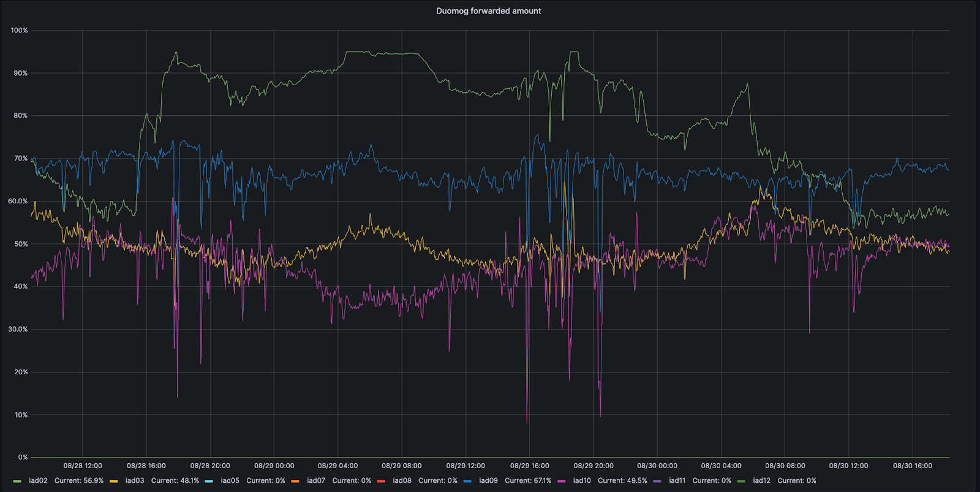Screen dimensions: 980x492
Task: Click the light blue iad05 color swatch
Action: [x=209, y=481]
